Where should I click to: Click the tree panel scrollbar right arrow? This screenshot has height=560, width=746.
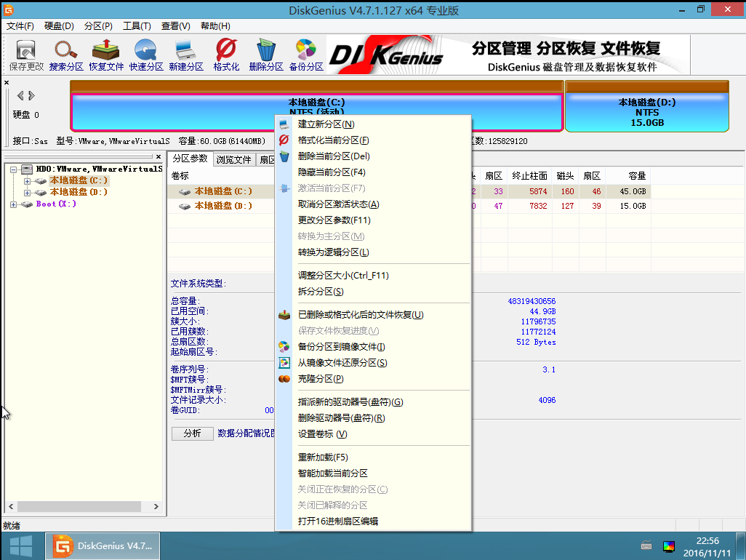pyautogui.click(x=156, y=506)
